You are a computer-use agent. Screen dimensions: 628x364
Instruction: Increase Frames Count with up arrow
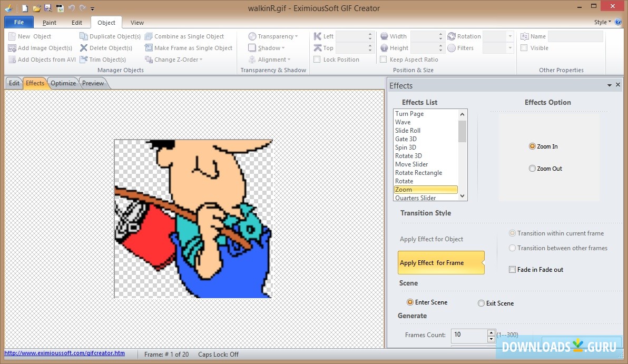click(492, 332)
